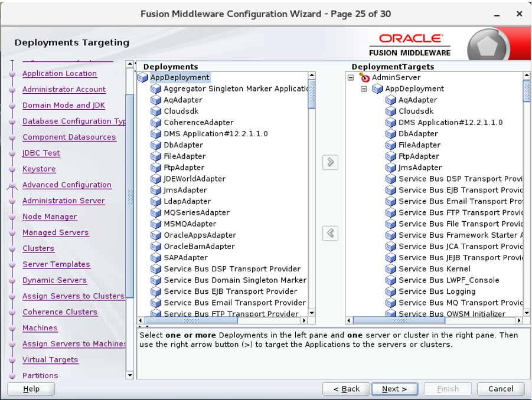The image size is (532, 400).
Task: Go back with the Back button
Action: (346, 389)
